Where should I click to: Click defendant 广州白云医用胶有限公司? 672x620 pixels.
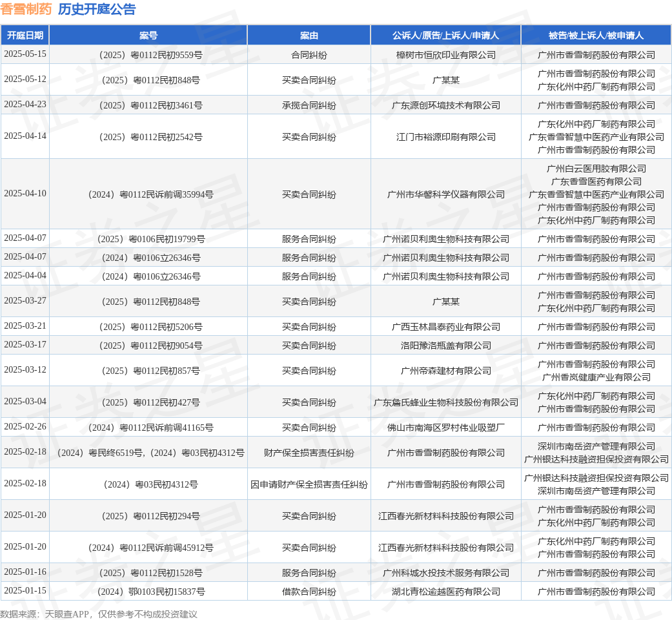point(596,169)
